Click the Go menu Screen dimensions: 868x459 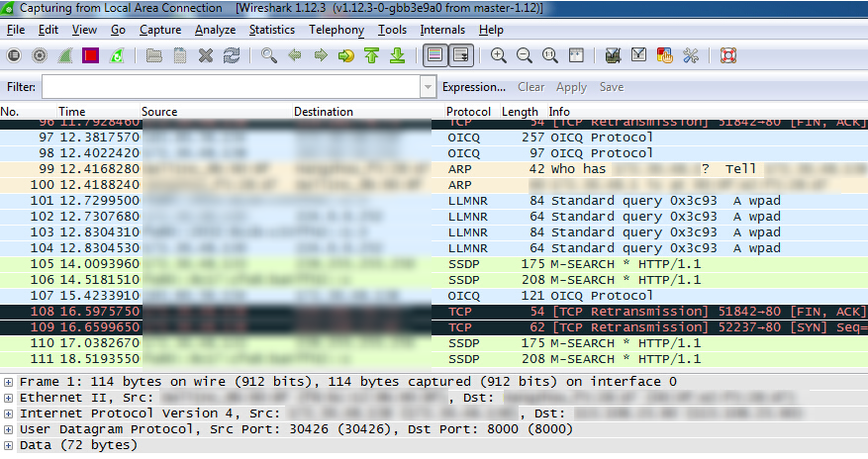tap(118, 30)
